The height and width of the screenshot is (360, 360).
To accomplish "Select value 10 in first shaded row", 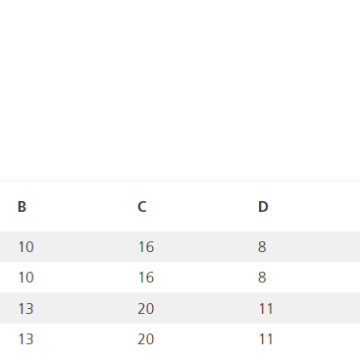I will pyautogui.click(x=26, y=247).
